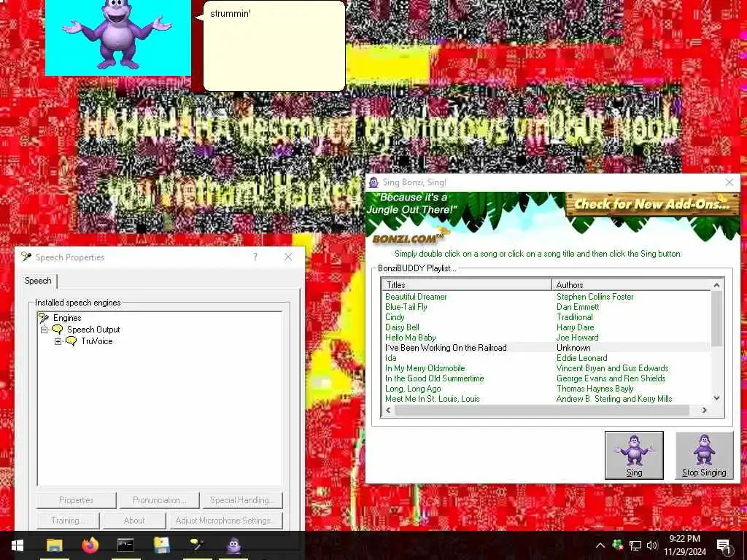Select the song Cindy
Image resolution: width=747 pixels, height=560 pixels.
tap(395, 317)
